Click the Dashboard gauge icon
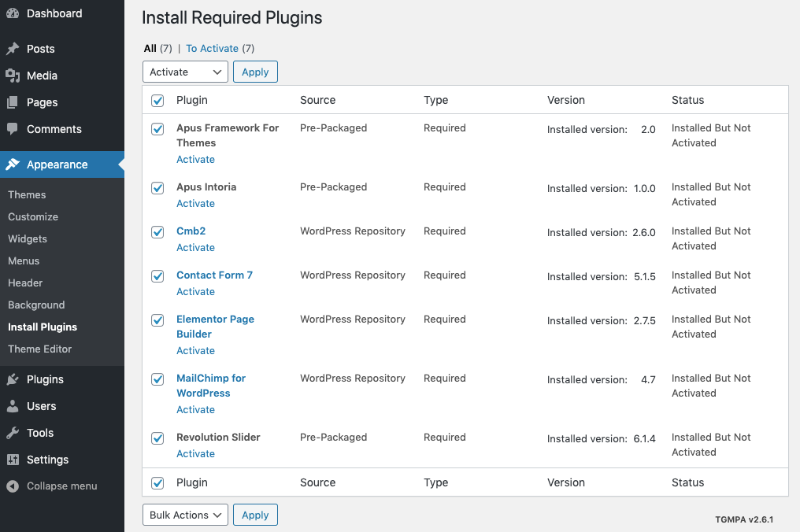The height and width of the screenshot is (532, 800). 13,13
